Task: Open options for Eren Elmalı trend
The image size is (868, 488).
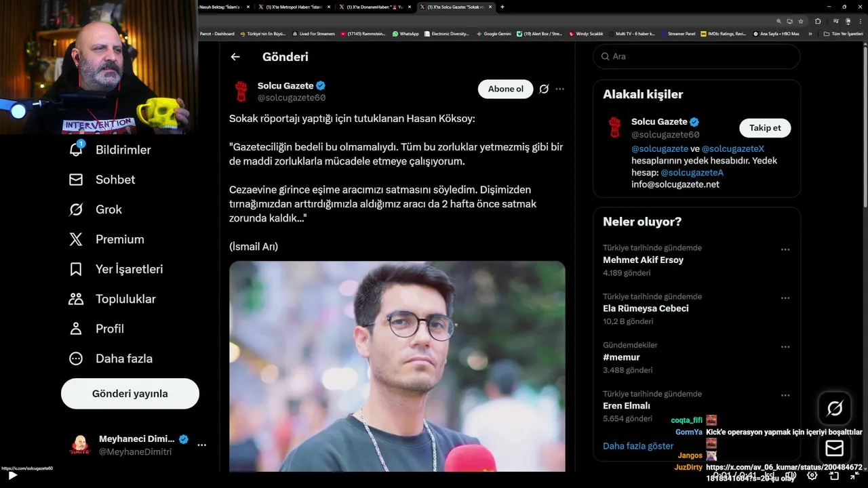Action: (x=785, y=396)
